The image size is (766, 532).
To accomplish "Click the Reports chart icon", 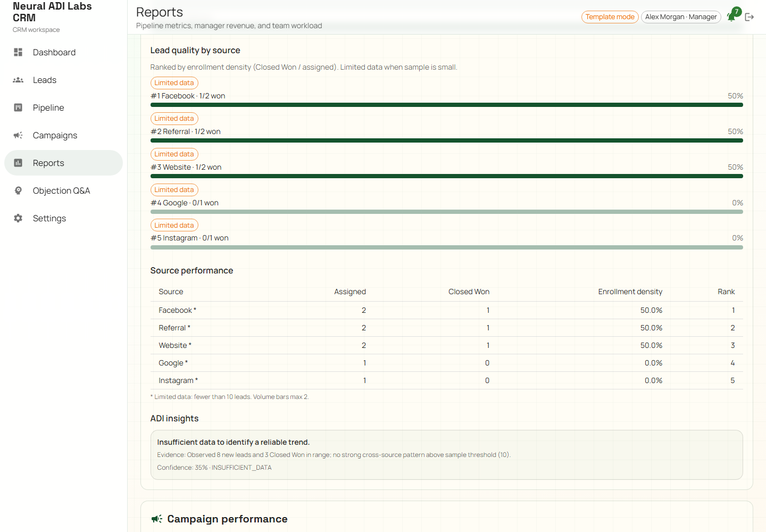I will pos(18,163).
